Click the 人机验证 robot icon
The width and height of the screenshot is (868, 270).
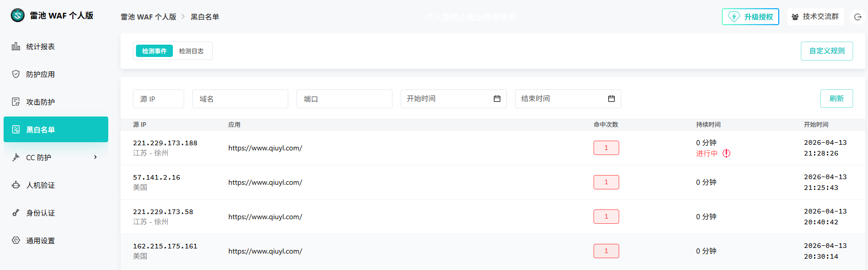pyautogui.click(x=16, y=185)
